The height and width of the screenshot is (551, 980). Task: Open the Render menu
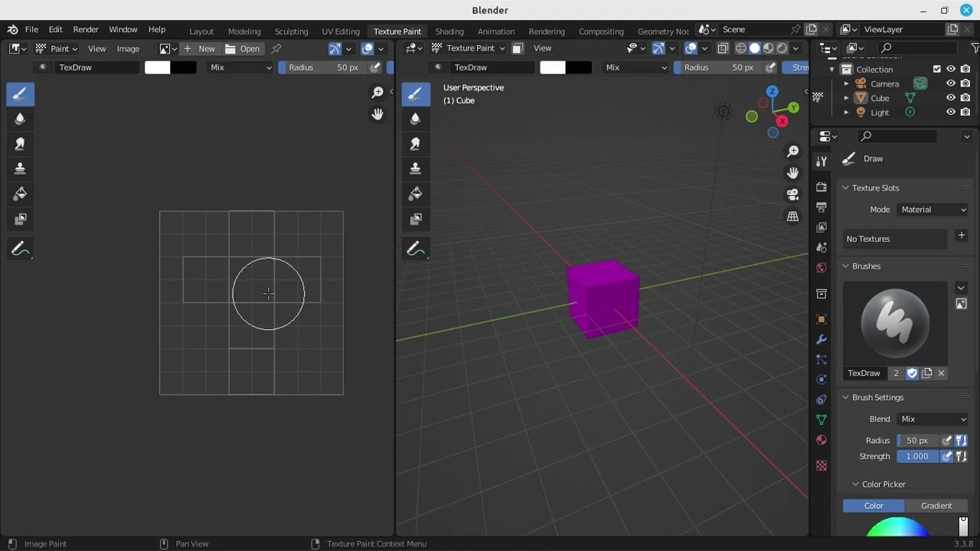(x=86, y=29)
